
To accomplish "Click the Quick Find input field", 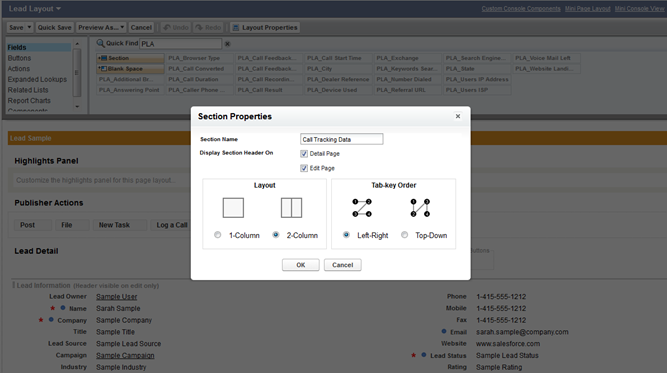I will 181,43.
